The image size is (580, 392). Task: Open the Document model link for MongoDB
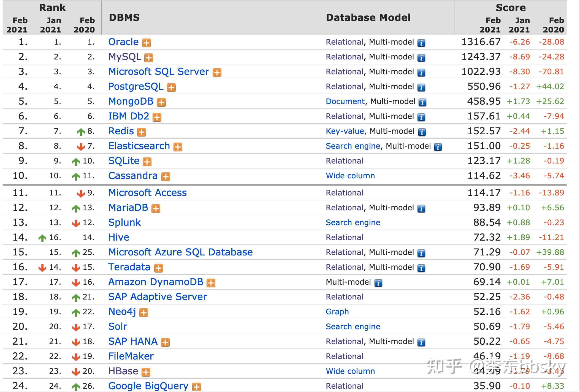point(345,101)
